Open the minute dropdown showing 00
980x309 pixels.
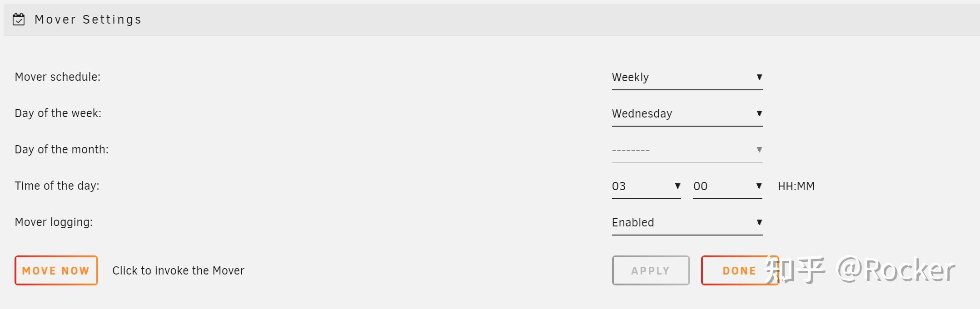[727, 186]
